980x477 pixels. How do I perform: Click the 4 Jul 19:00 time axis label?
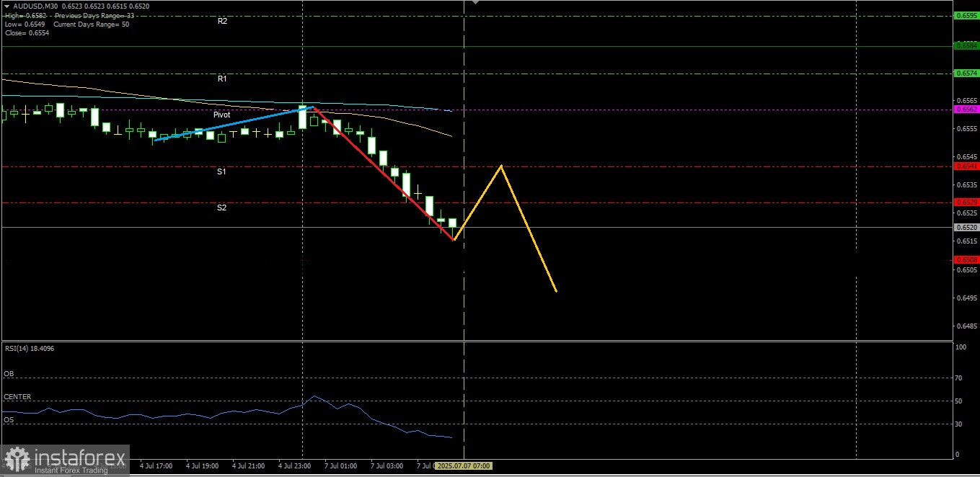pyautogui.click(x=202, y=466)
